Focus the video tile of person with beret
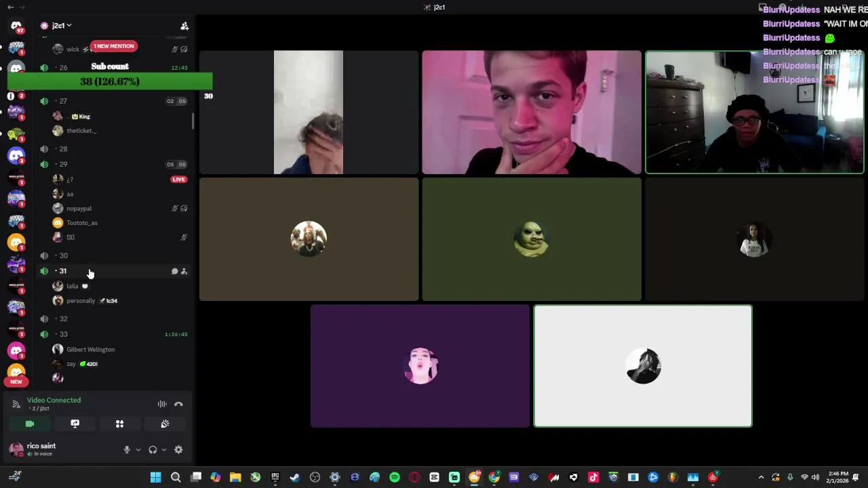Screen dimensions: 868x488 coord(755,113)
